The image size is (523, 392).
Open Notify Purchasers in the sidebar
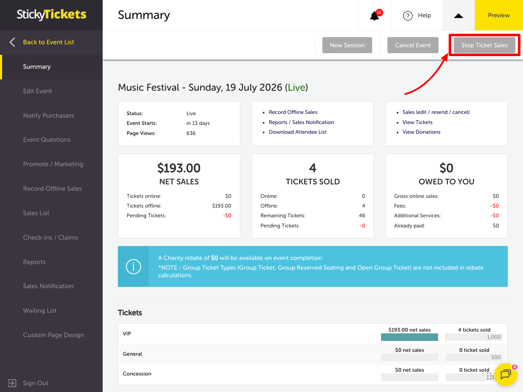(x=48, y=115)
